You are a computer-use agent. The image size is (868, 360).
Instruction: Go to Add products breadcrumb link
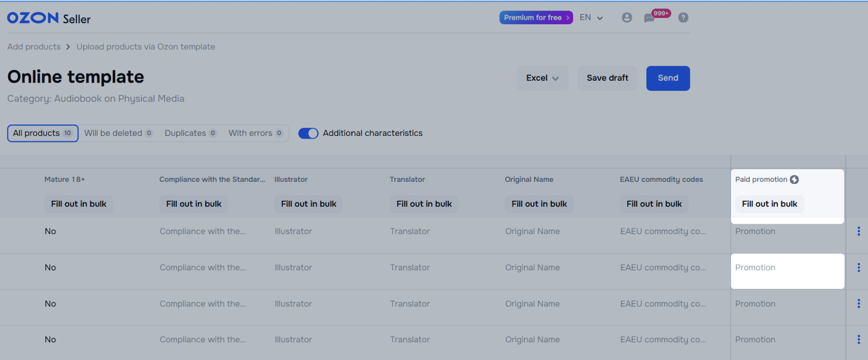pos(34,47)
